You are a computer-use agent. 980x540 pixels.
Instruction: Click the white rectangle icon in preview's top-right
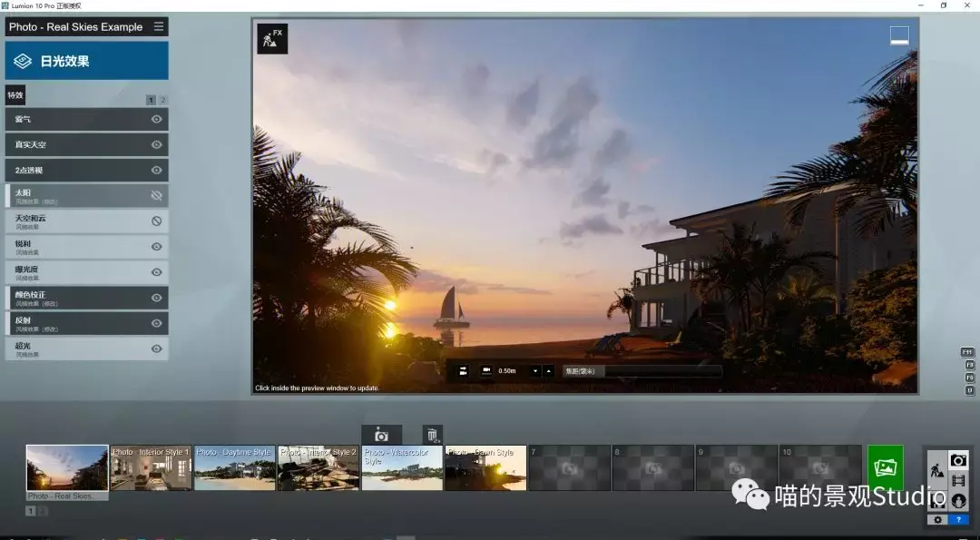899,35
